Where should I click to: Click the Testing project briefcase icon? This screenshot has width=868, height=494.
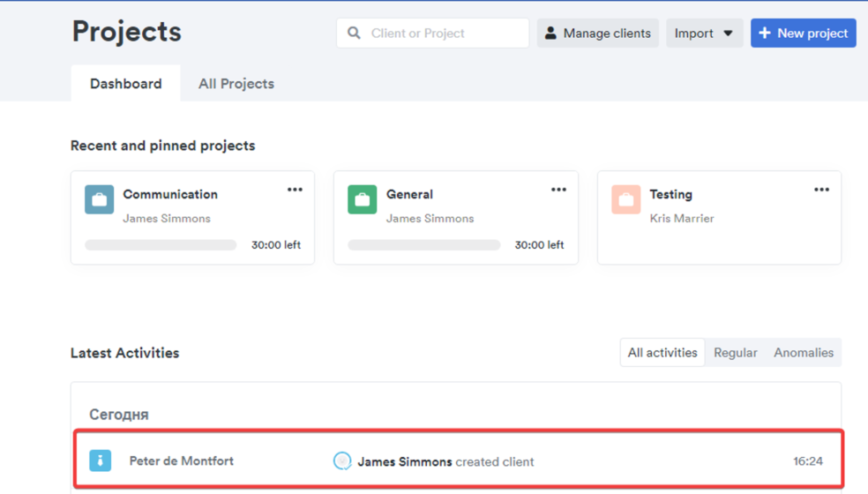(x=626, y=199)
